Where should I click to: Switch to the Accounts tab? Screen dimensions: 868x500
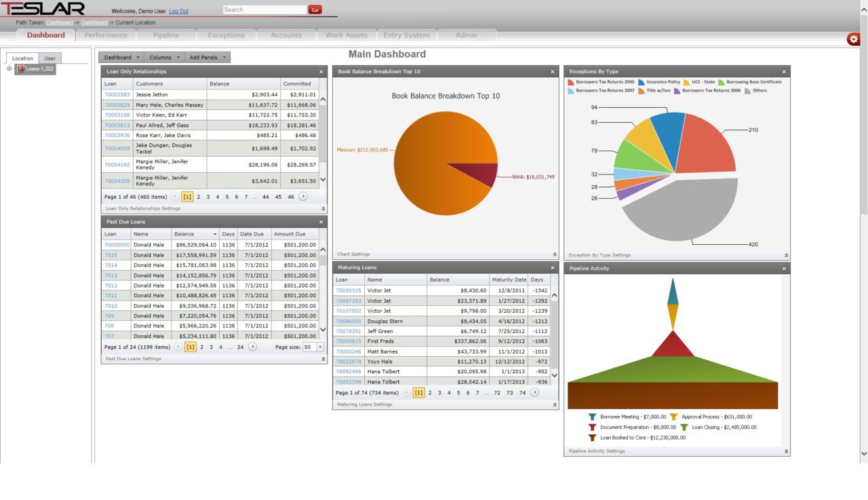286,35
